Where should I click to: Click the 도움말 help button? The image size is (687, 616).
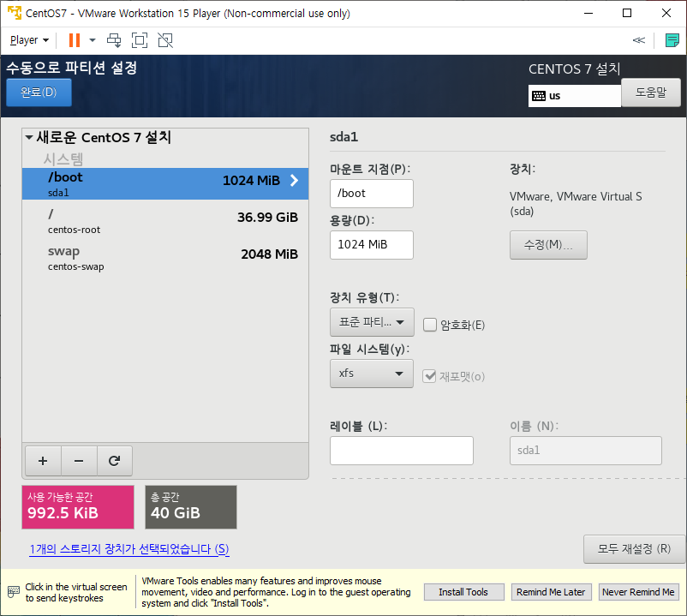[x=651, y=93]
